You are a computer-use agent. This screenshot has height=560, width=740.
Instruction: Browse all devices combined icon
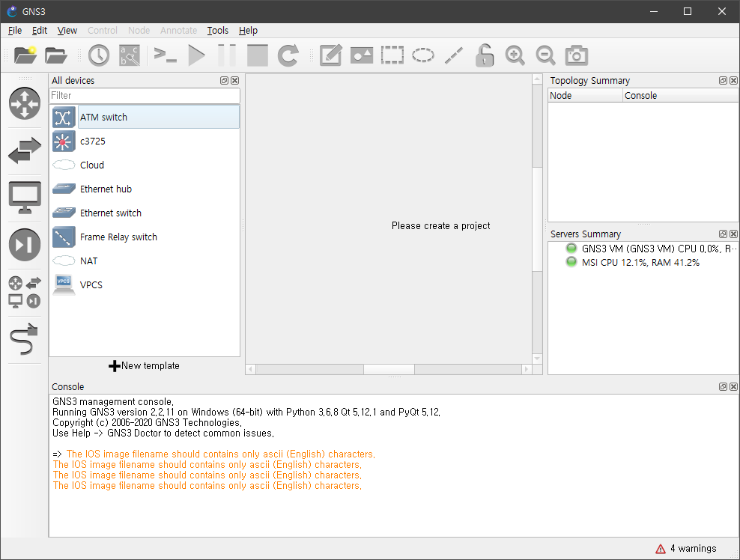click(25, 292)
